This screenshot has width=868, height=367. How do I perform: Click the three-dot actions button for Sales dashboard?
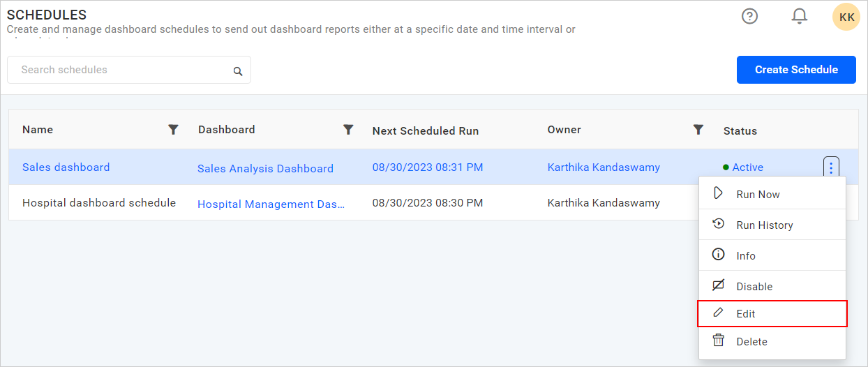pos(830,167)
